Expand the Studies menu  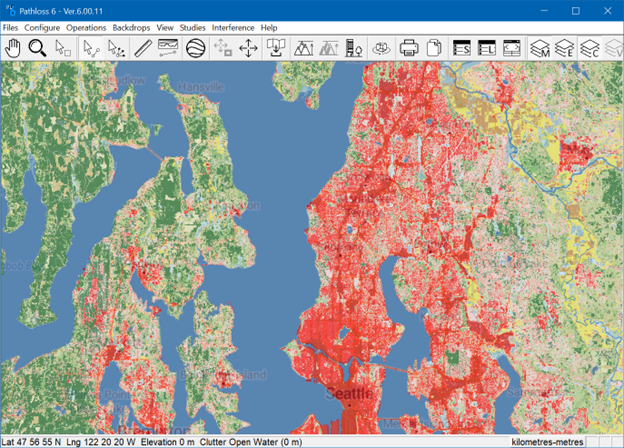(192, 27)
